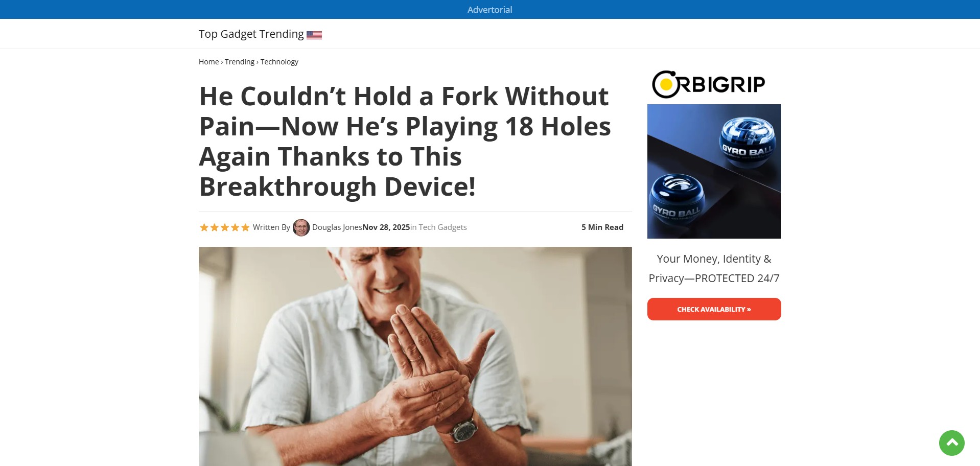Click the Douglas Jones author name
The height and width of the screenshot is (466, 980).
click(337, 227)
